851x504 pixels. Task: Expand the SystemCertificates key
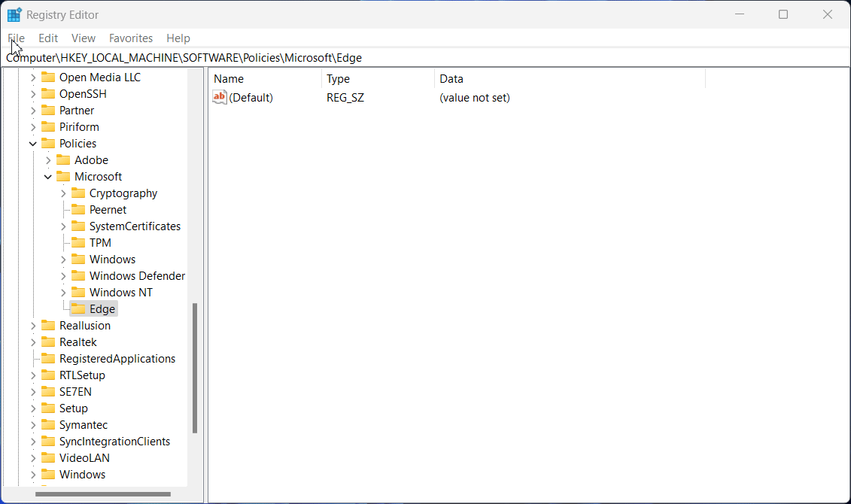pyautogui.click(x=63, y=226)
